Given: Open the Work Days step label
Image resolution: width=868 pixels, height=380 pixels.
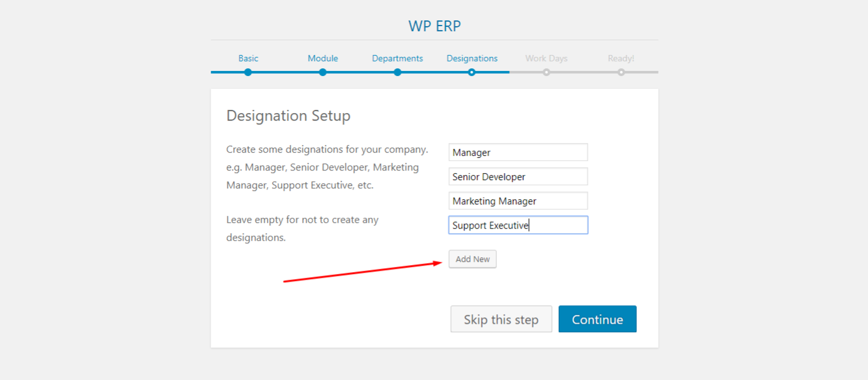Looking at the screenshot, I should click(546, 58).
